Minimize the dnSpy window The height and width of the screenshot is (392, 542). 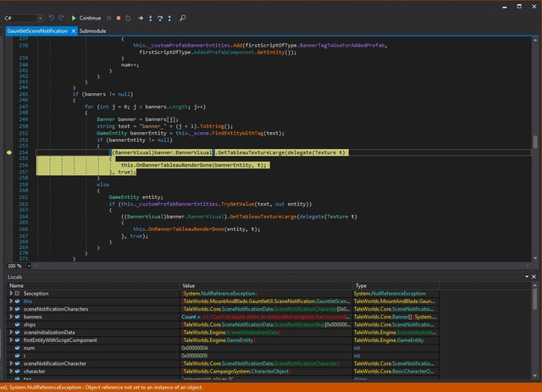pos(505,7)
